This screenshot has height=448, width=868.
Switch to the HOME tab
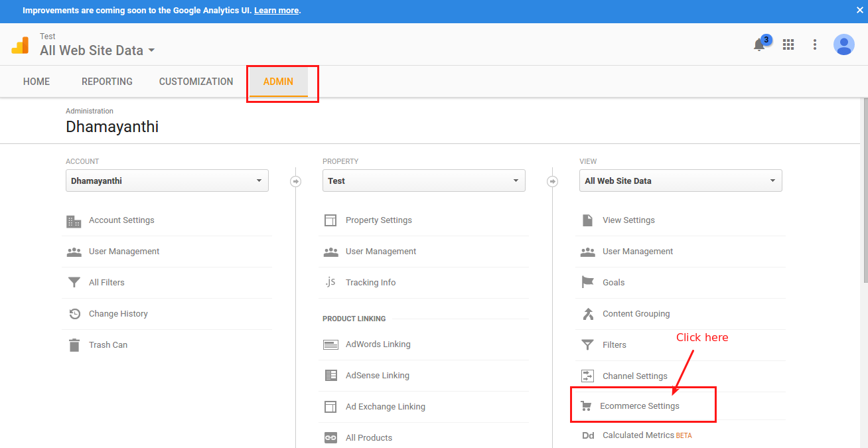36,82
